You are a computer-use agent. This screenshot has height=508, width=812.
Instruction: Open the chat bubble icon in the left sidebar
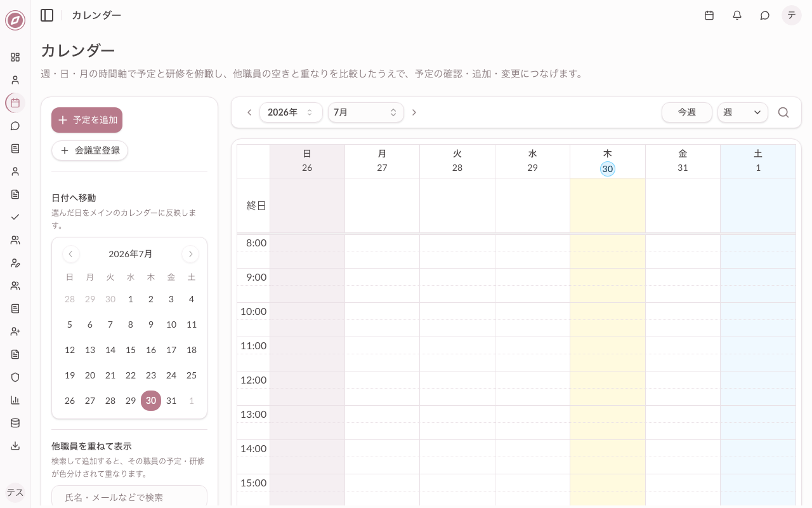[x=15, y=126]
